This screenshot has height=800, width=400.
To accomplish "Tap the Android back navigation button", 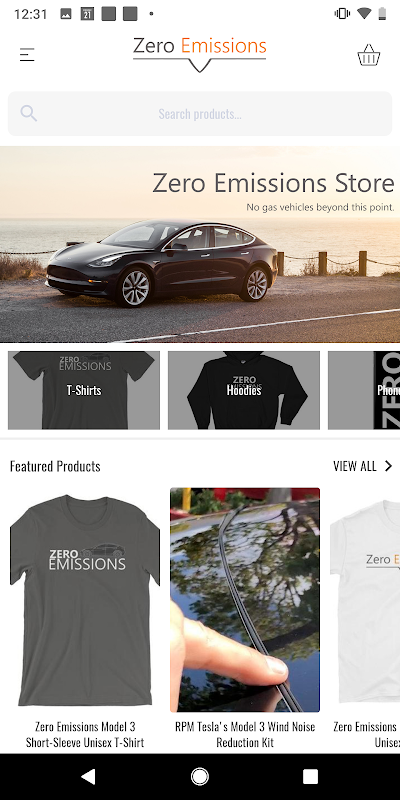I will [x=88, y=777].
